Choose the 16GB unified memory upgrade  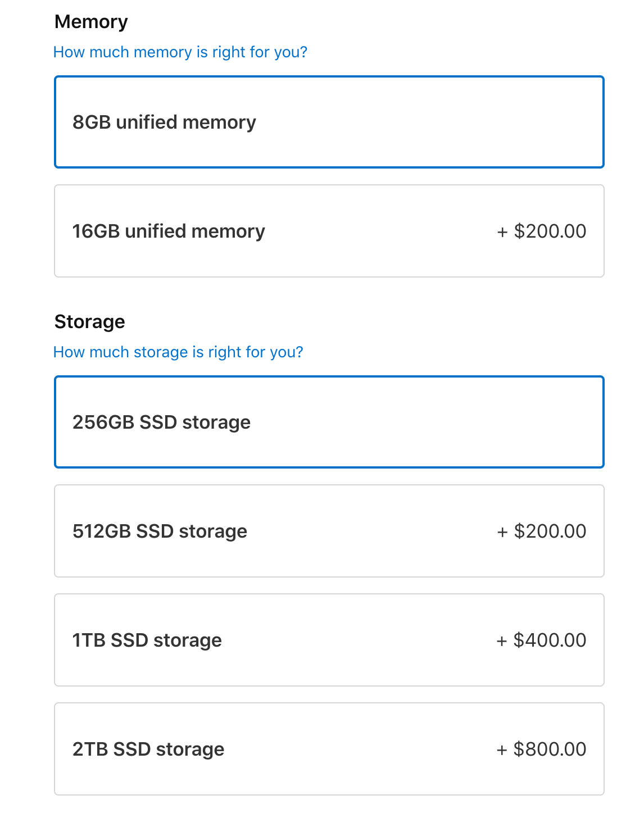pos(329,231)
